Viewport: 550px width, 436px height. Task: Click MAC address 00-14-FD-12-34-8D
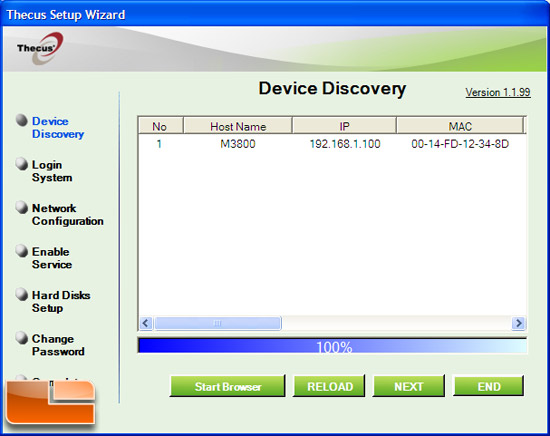(460, 144)
